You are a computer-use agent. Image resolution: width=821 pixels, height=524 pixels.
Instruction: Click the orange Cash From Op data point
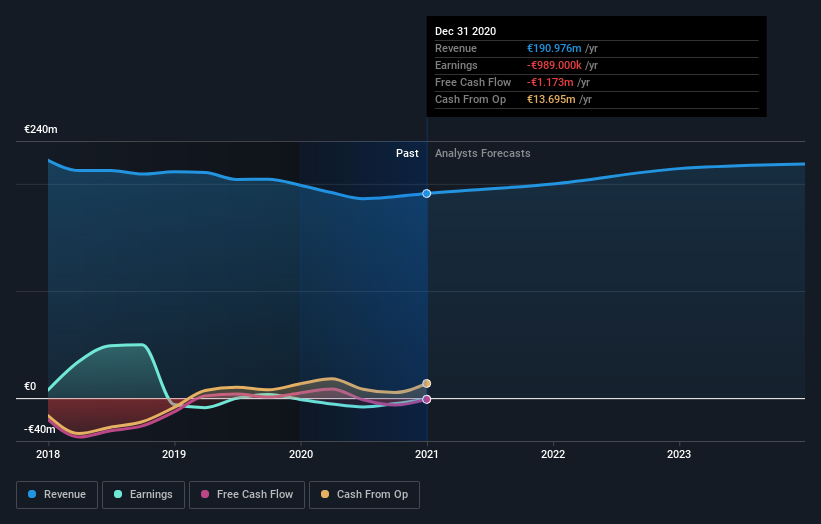click(x=427, y=384)
